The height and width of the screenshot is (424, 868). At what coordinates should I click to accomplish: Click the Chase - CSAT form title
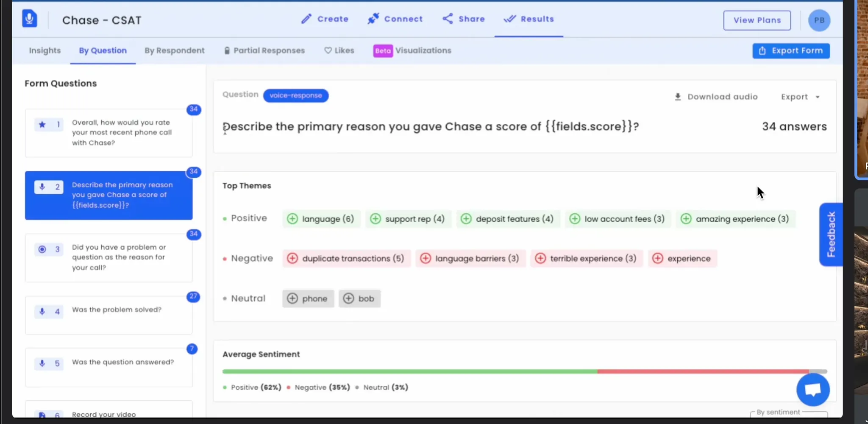pyautogui.click(x=102, y=20)
